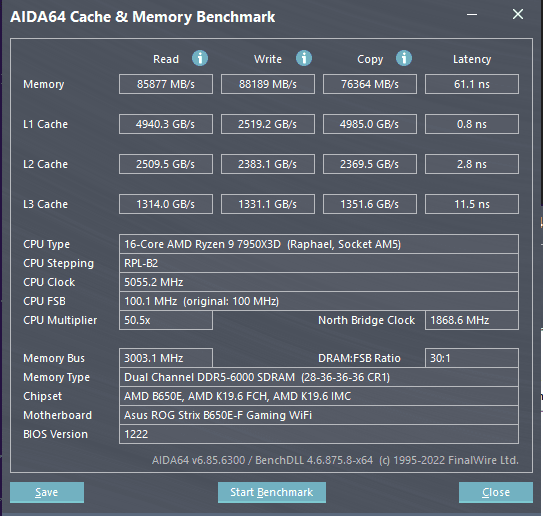543x516 pixels.
Task: Click CPU FSB value 100.1 MHz
Action: [x=319, y=301]
